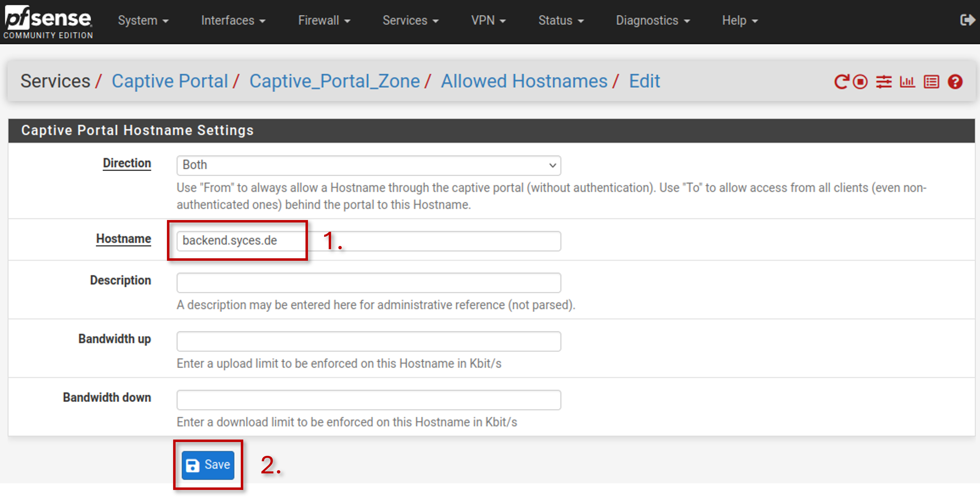
Task: Open the System menu
Action: click(x=143, y=20)
